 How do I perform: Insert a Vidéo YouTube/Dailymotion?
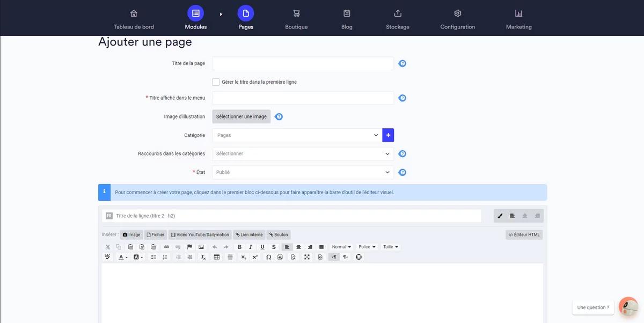pos(200,234)
